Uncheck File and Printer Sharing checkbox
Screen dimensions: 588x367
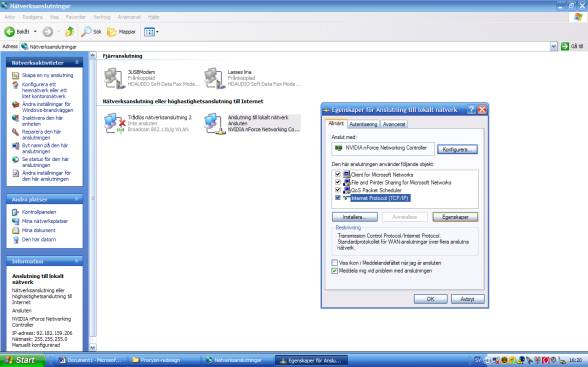[338, 182]
